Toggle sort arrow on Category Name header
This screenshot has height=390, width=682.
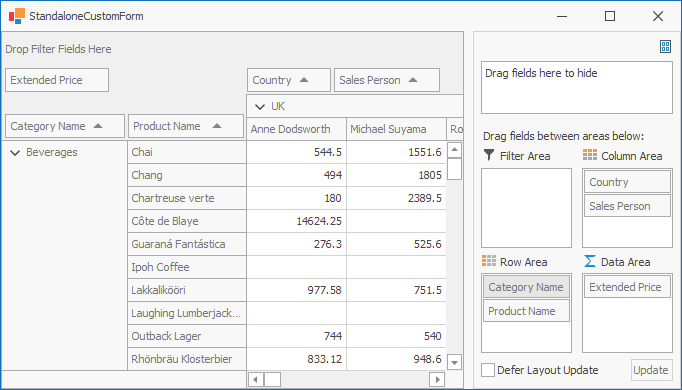[x=98, y=126]
